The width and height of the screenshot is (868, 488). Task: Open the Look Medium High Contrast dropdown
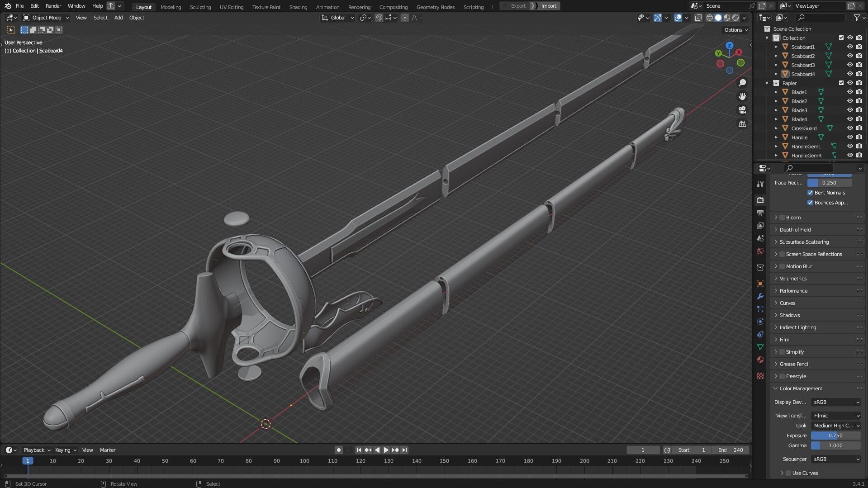(836, 426)
